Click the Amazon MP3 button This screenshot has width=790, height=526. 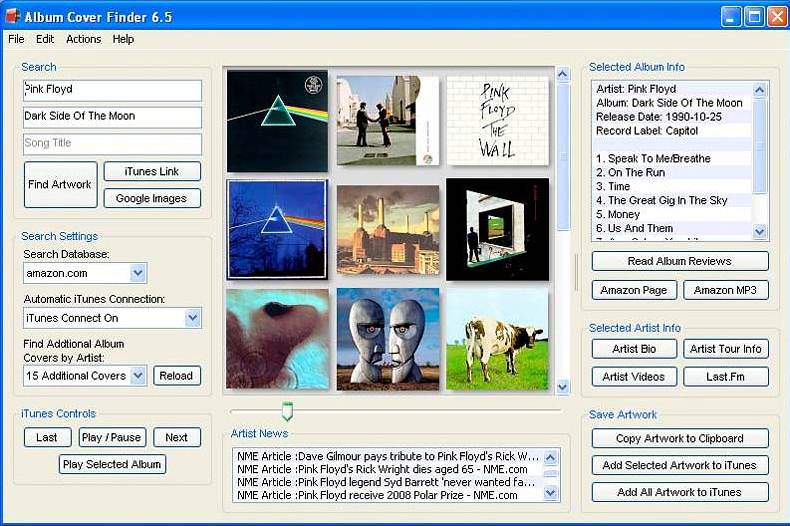tap(726, 290)
